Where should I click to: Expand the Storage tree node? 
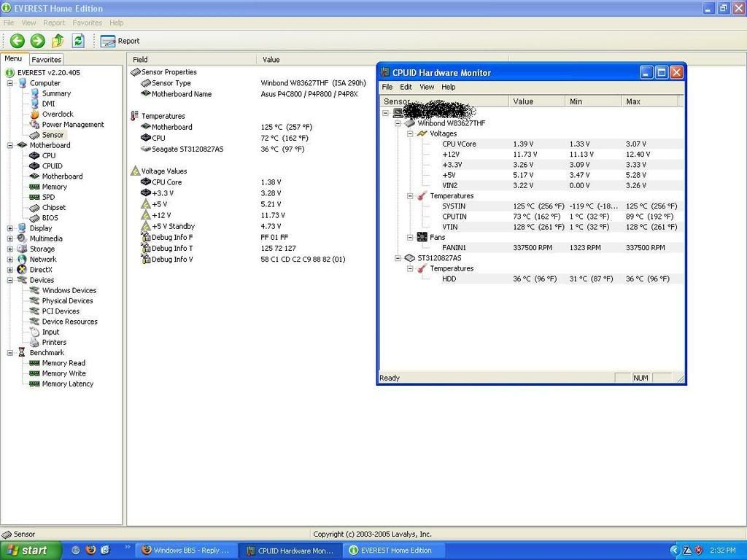click(10, 249)
